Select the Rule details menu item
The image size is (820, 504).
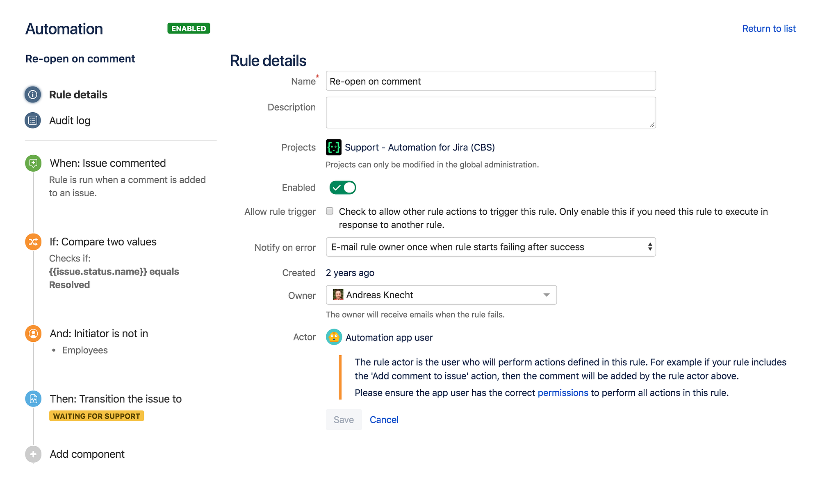click(x=78, y=95)
